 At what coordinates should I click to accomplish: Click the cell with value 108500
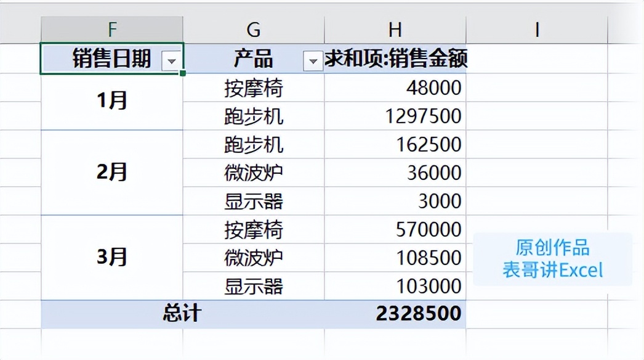click(395, 258)
